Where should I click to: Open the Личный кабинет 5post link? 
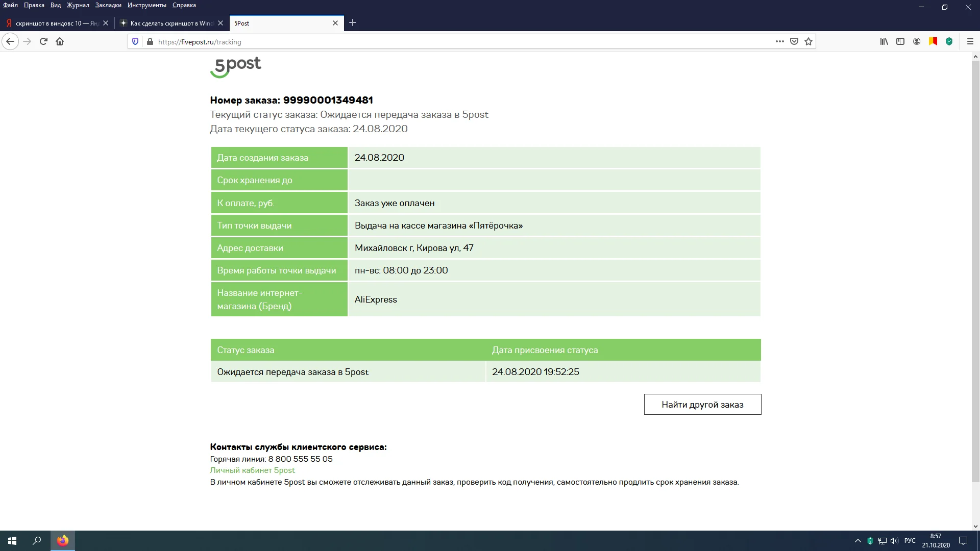click(252, 470)
